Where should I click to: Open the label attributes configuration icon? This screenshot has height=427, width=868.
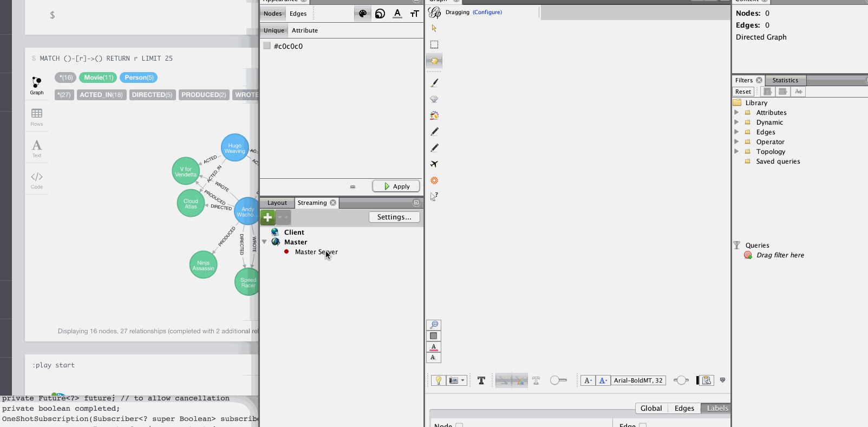coord(706,380)
